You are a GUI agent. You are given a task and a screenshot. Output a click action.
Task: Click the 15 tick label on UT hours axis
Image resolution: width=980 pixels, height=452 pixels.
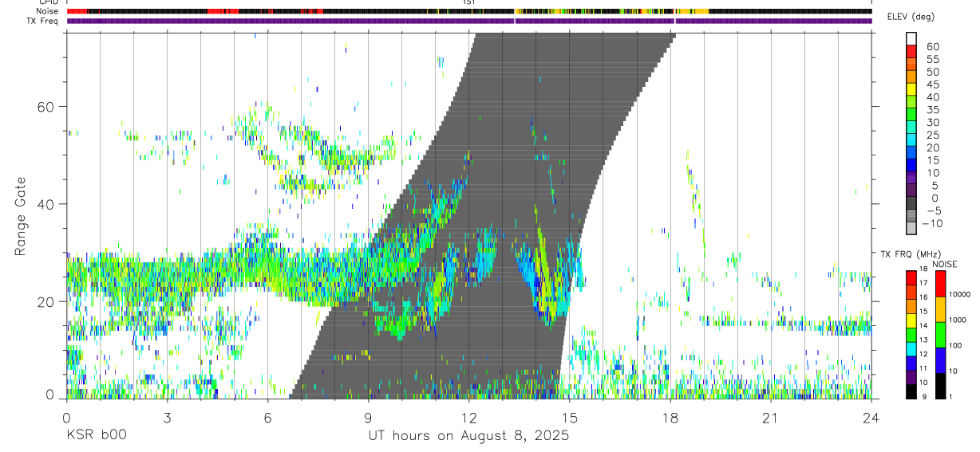(569, 418)
